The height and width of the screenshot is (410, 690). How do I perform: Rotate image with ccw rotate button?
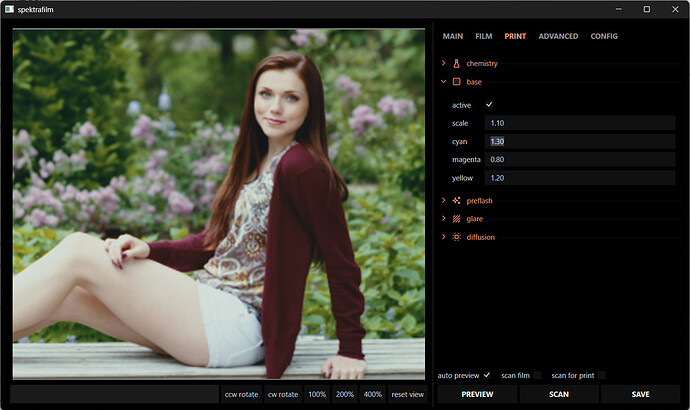click(x=242, y=394)
